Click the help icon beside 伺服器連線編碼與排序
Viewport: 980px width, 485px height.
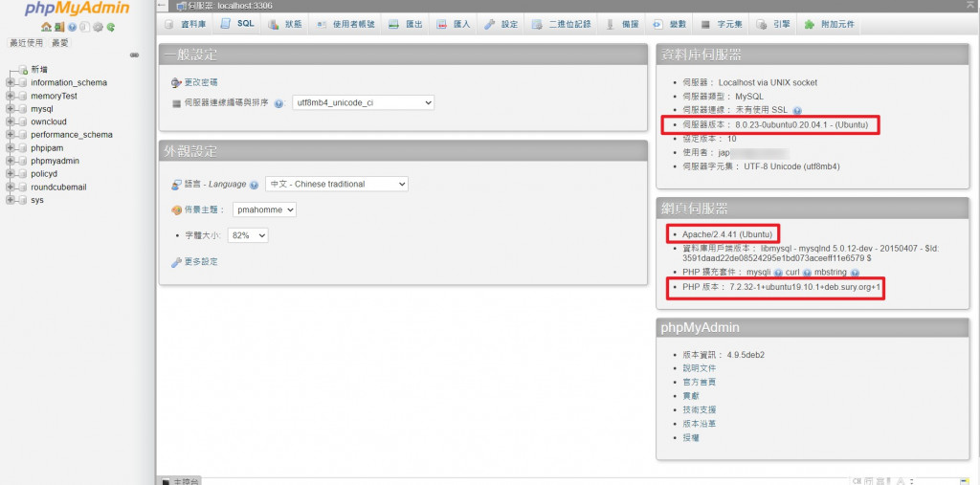coord(278,103)
